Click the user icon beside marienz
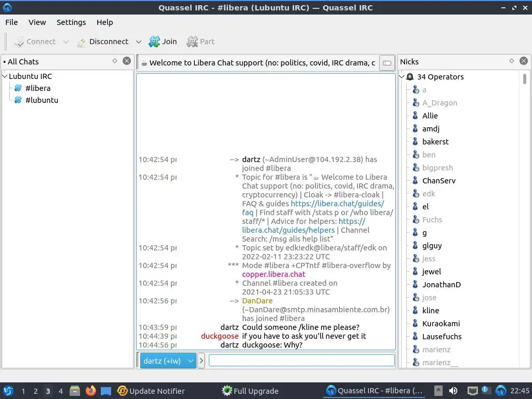532x399 pixels. point(415,350)
